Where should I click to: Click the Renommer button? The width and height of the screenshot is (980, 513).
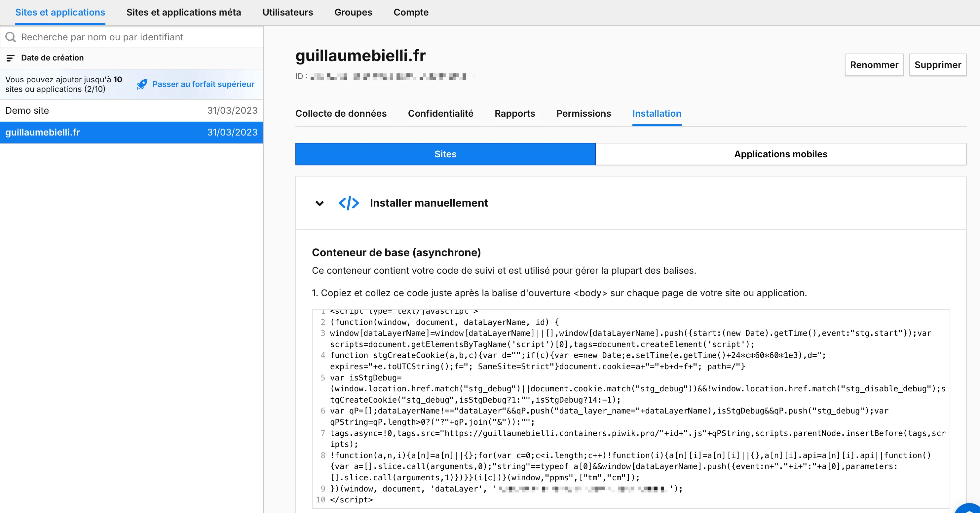coord(874,65)
